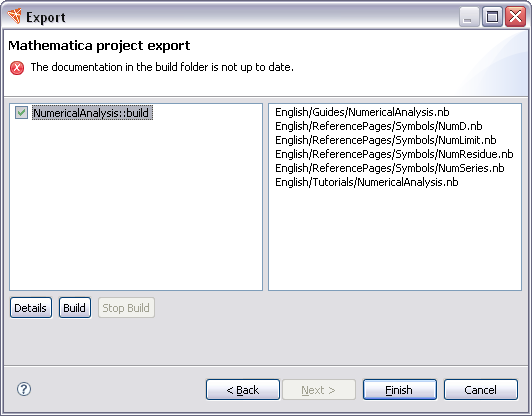Close the Export dialog window

[515, 16]
